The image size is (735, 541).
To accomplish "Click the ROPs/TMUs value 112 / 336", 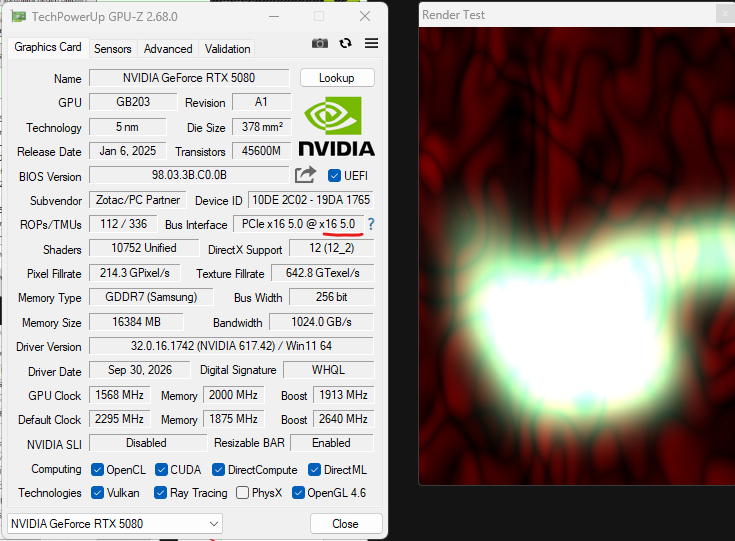I will coord(123,224).
